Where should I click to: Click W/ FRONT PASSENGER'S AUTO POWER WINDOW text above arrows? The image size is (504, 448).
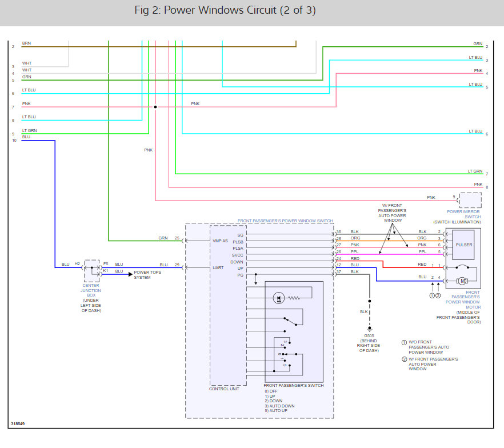click(x=392, y=213)
